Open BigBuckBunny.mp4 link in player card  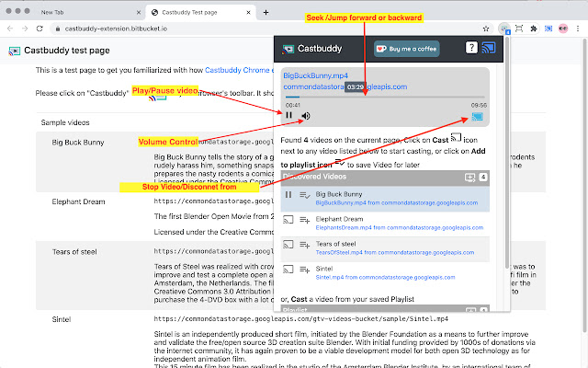tap(315, 75)
